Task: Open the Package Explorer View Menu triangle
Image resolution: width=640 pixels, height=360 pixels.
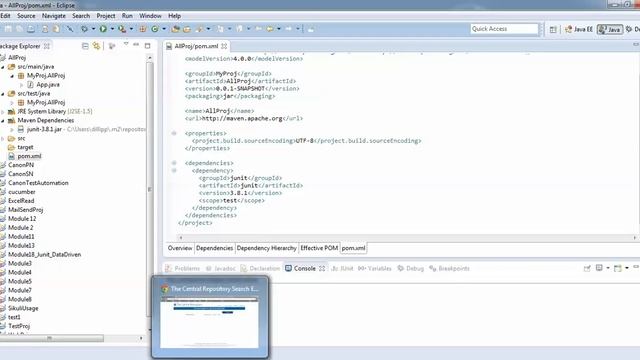Action: 126,44
